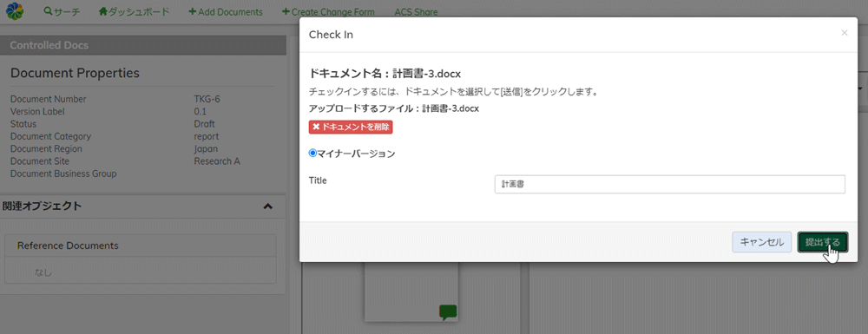Open the ダッシュボード home icon

[x=103, y=11]
